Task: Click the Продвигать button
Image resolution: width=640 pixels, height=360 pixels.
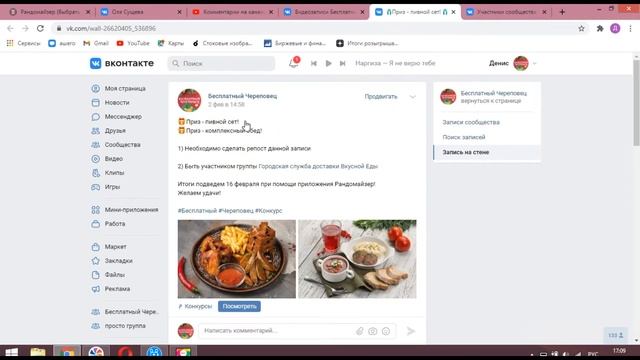Action: click(381, 96)
